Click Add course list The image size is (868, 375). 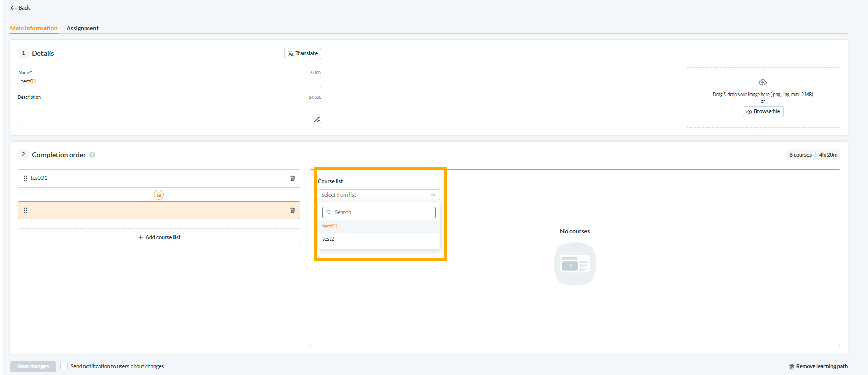159,237
